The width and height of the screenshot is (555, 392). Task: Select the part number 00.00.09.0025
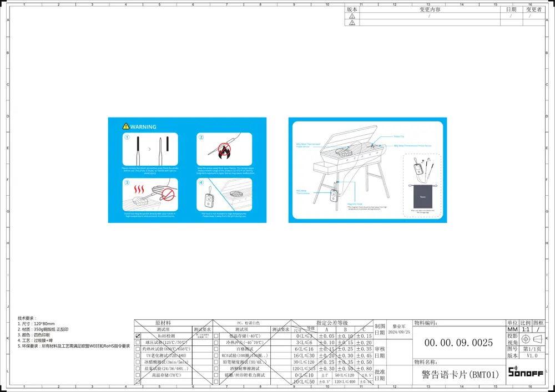pyautogui.click(x=458, y=343)
